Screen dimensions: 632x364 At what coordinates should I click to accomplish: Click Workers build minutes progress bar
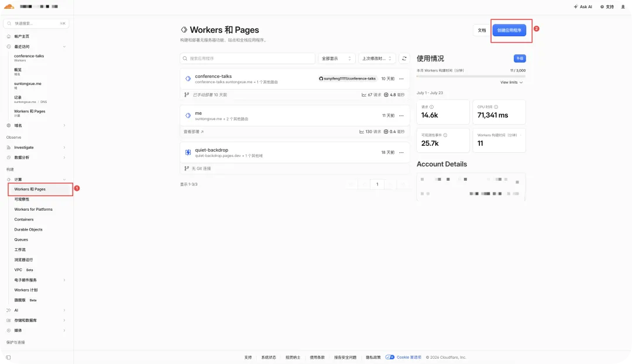click(x=470, y=75)
